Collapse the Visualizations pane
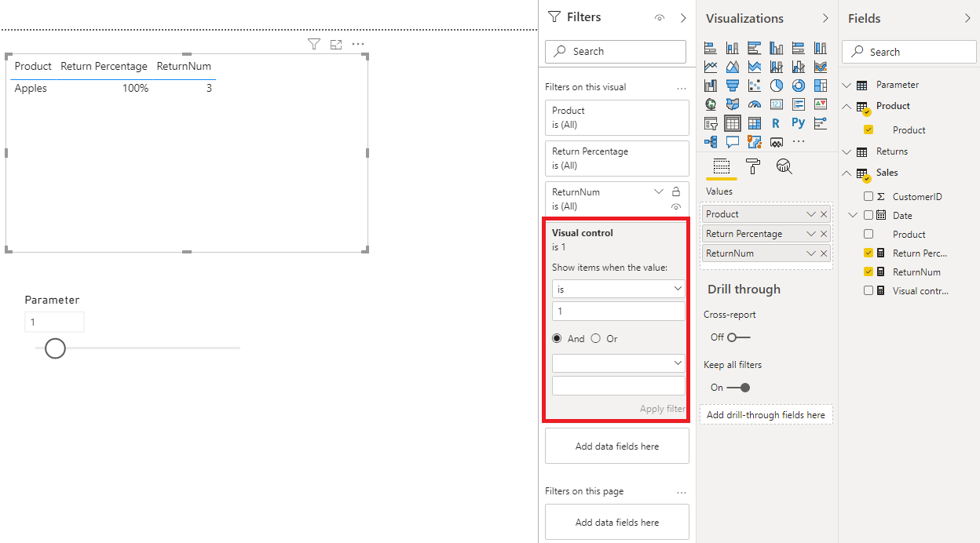Image resolution: width=980 pixels, height=543 pixels. [x=825, y=18]
